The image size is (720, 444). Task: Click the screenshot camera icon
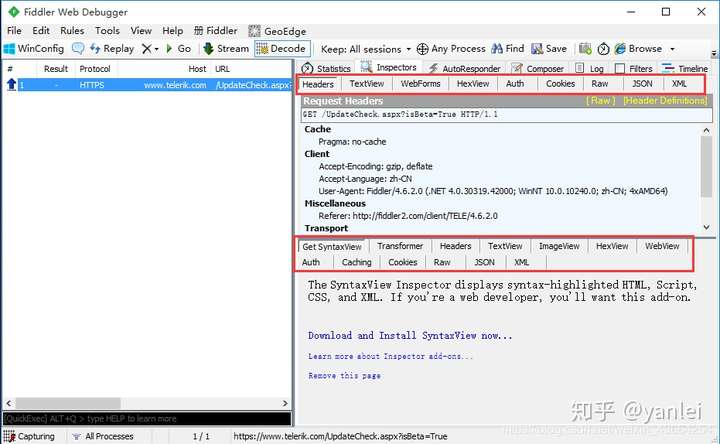tap(585, 49)
